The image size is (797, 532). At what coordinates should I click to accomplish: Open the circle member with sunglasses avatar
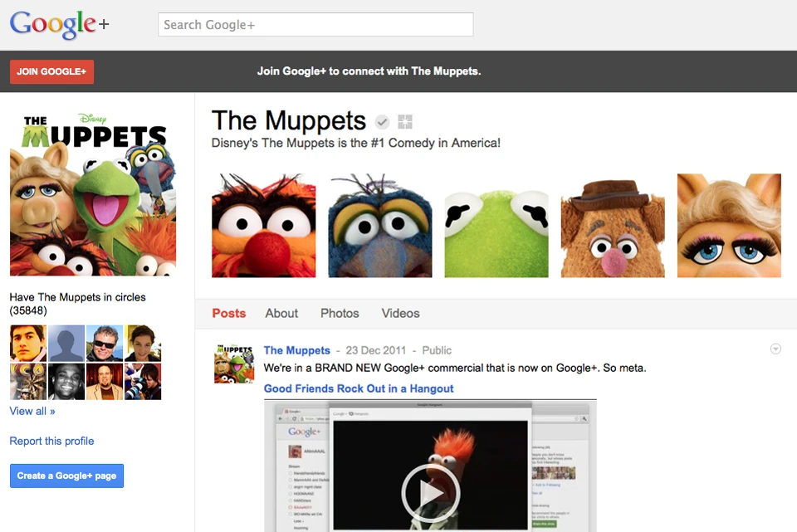click(x=105, y=344)
